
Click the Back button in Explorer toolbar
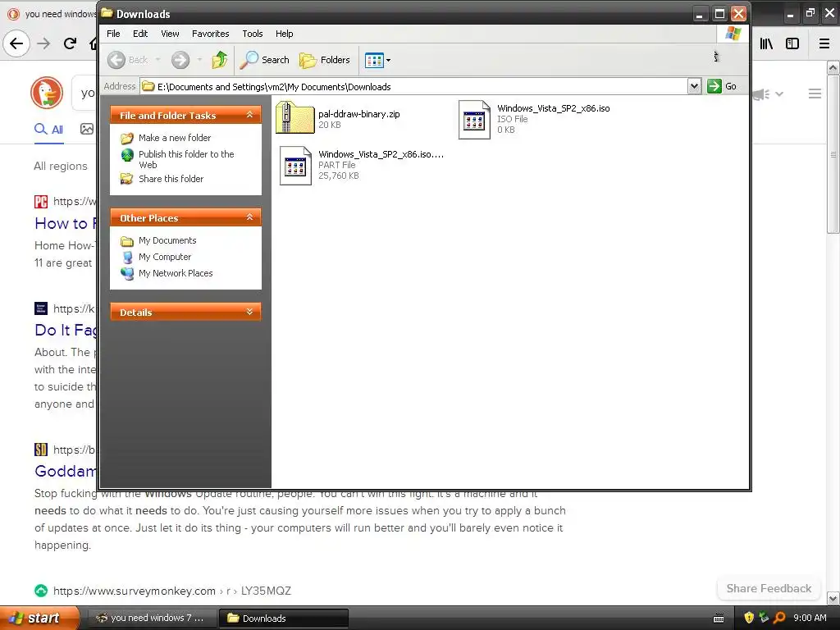pyautogui.click(x=127, y=60)
